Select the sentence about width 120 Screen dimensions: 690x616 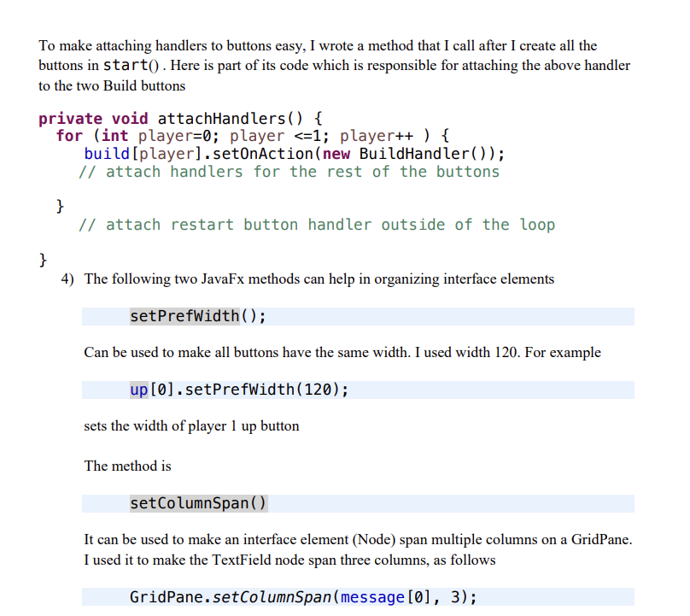342,352
